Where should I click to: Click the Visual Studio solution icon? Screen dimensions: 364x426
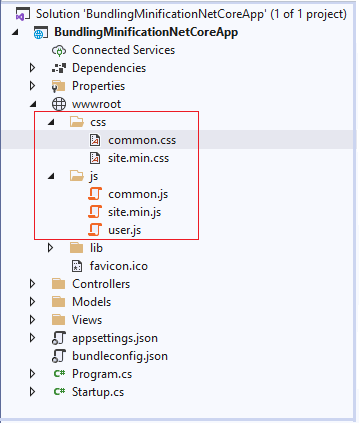click(x=23, y=15)
